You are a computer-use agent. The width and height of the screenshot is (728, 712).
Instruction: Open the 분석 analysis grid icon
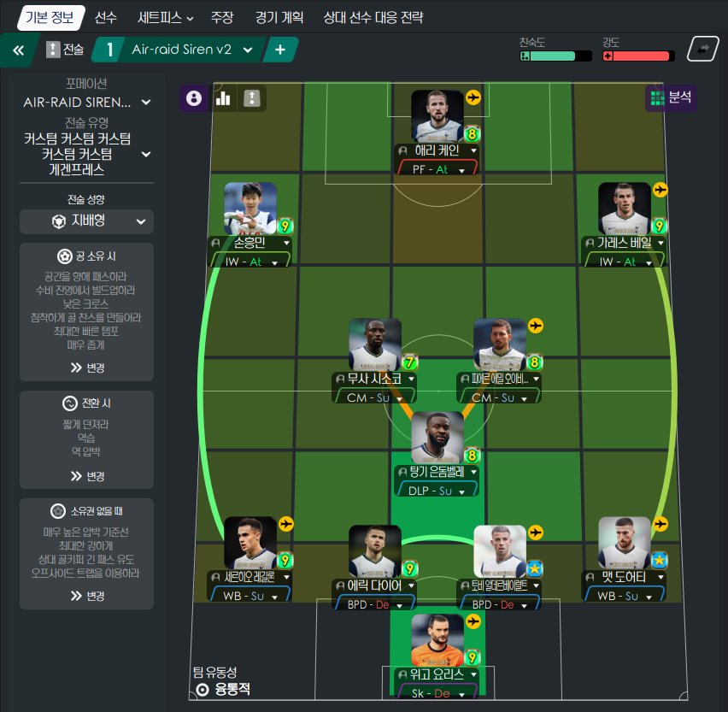[671, 98]
